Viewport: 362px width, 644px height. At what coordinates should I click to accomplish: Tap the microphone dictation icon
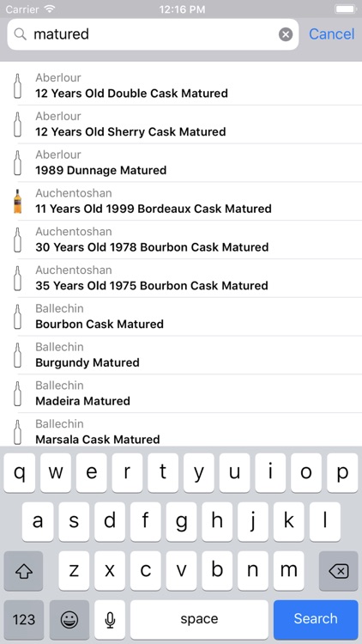(110, 619)
